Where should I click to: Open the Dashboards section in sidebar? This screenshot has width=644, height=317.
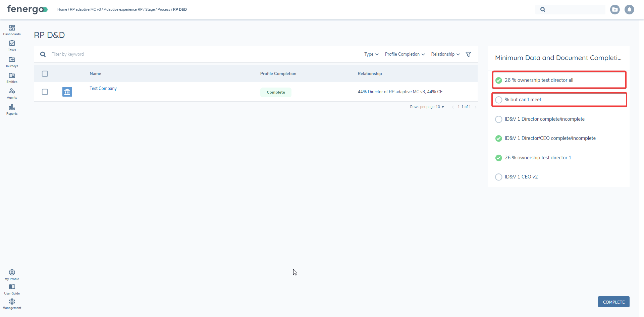[12, 30]
